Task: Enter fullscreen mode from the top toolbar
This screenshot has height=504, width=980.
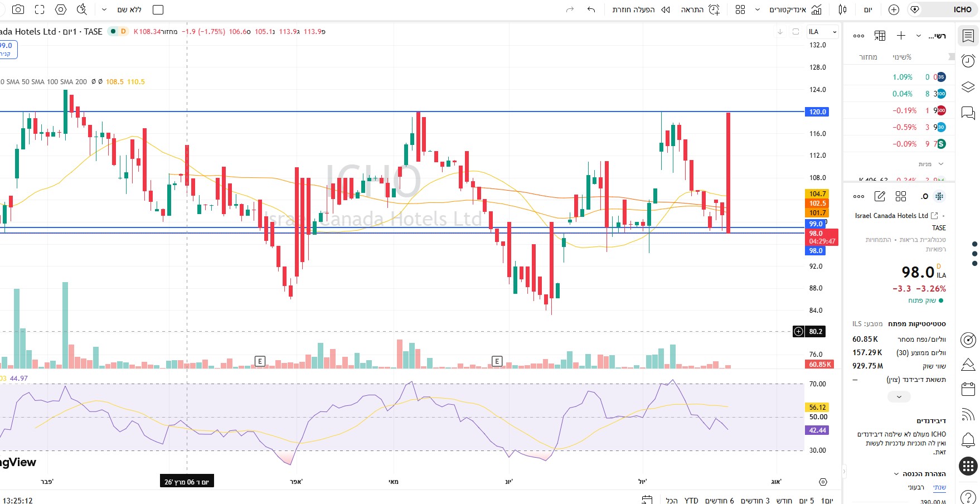Action: [x=40, y=9]
